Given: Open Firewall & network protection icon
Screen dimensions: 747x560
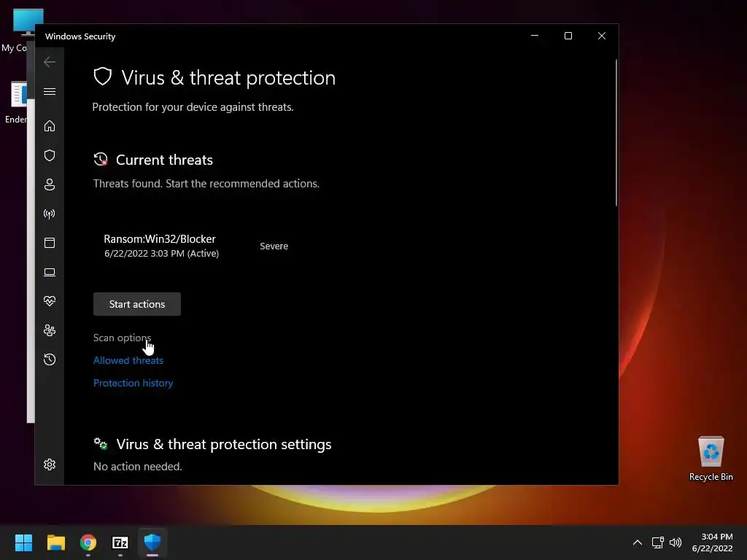Looking at the screenshot, I should coord(50,214).
